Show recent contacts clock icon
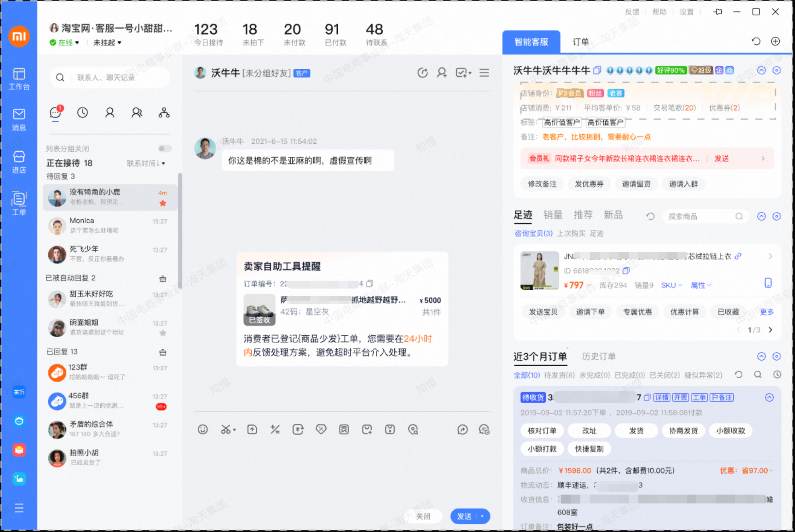This screenshot has height=532, width=795. click(83, 113)
